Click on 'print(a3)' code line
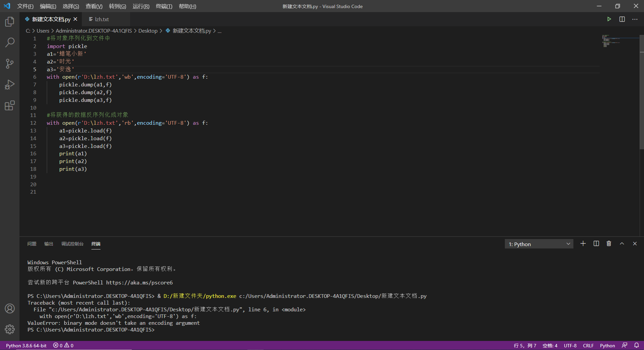 73,169
